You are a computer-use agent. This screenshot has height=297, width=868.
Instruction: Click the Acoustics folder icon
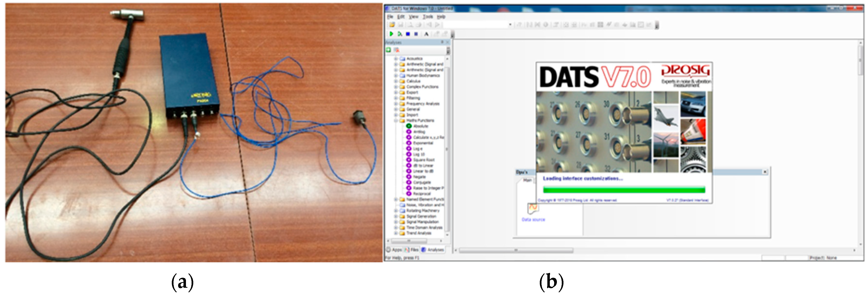pyautogui.click(x=402, y=59)
